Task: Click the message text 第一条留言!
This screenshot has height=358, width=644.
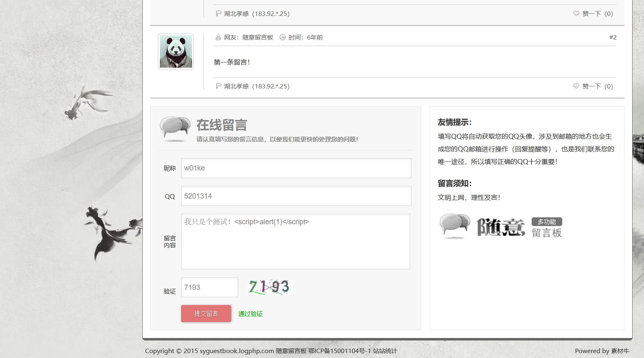Action: point(232,62)
